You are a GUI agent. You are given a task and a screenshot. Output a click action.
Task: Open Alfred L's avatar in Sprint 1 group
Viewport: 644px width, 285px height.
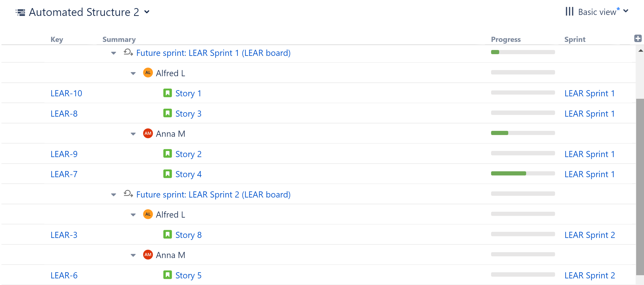[x=148, y=73]
